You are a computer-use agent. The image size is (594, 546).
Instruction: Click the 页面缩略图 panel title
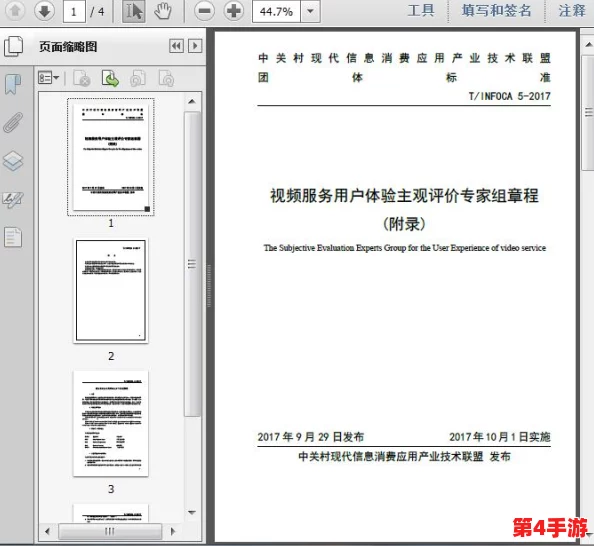click(68, 47)
